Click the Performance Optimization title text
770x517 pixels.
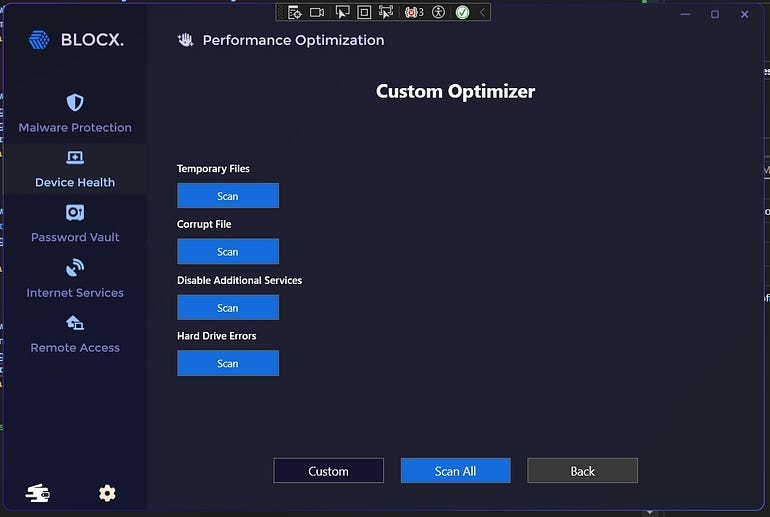coord(294,40)
